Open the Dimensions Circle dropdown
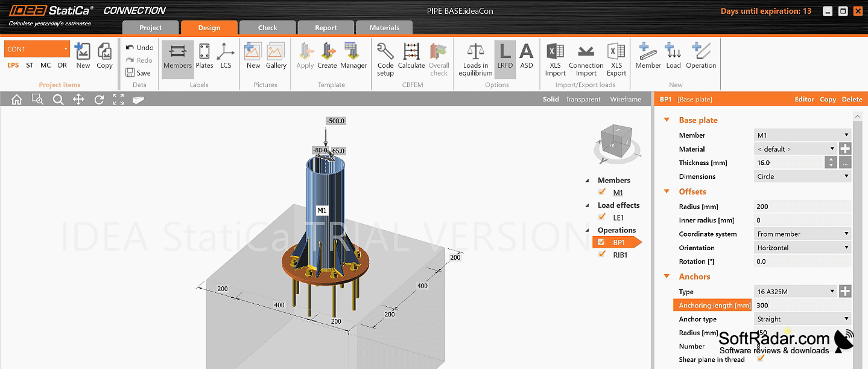 pyautogui.click(x=803, y=176)
